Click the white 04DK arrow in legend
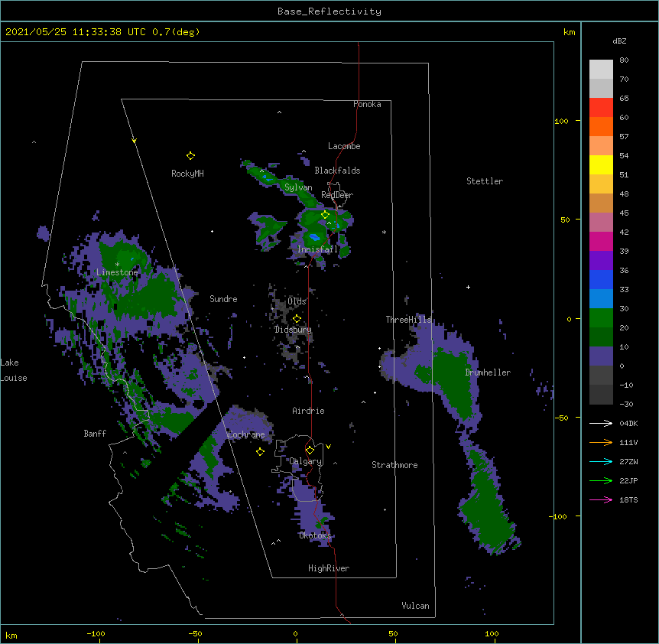659x644 pixels. tap(601, 423)
